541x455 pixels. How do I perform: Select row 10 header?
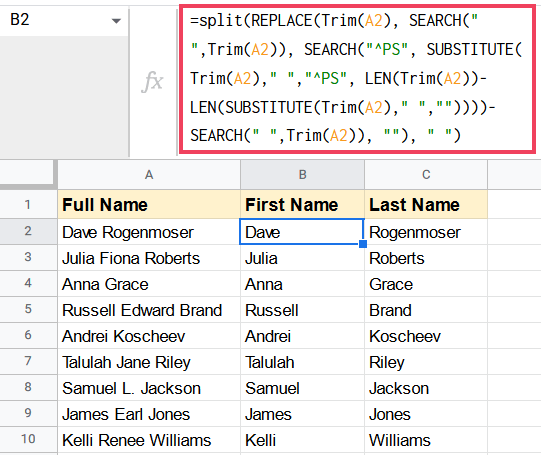28,439
